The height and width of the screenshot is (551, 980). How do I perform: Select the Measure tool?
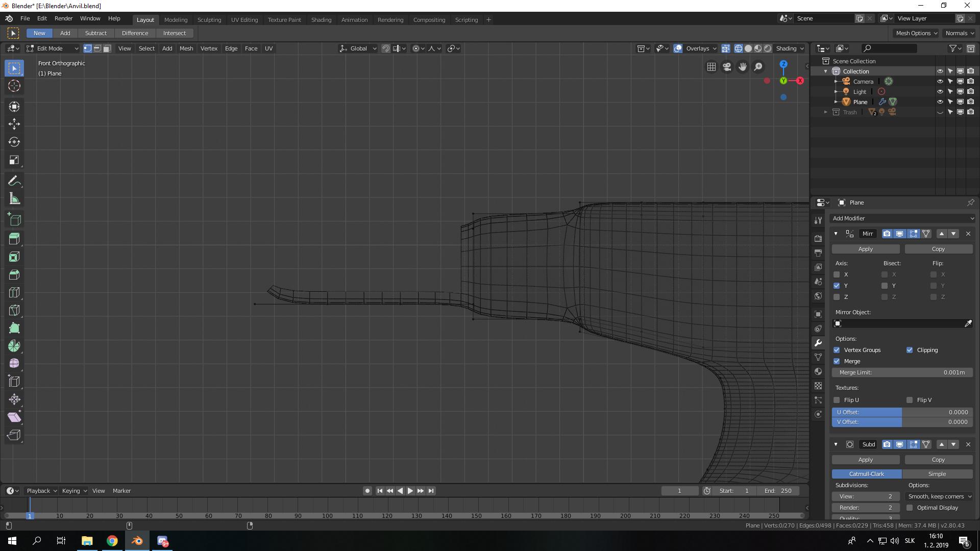click(x=14, y=198)
